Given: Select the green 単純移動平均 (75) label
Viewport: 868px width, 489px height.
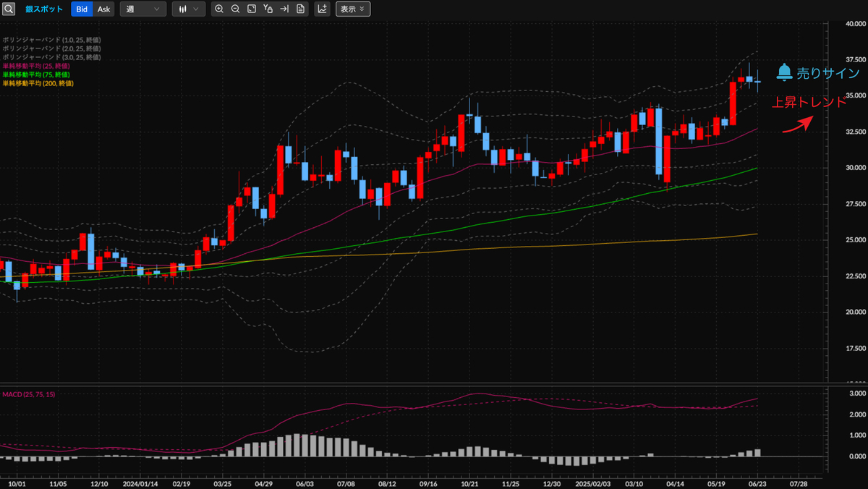Looking at the screenshot, I should click(36, 75).
